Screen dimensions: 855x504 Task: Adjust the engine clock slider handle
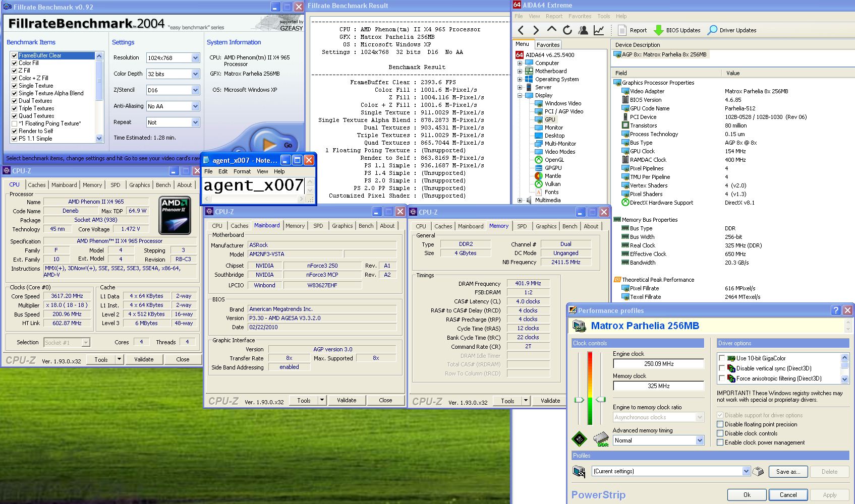[x=579, y=400]
